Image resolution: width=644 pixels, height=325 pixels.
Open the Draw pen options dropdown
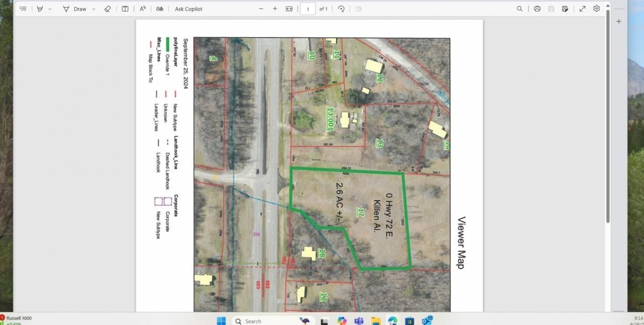[x=94, y=9]
